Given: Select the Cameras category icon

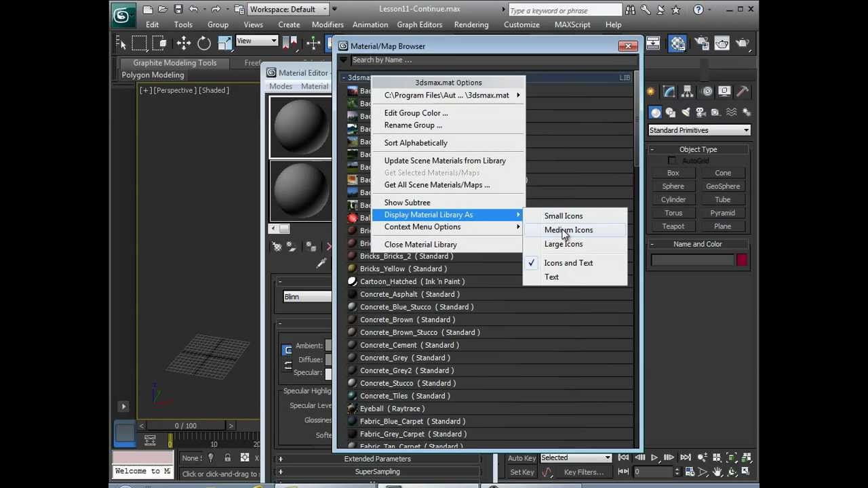Looking at the screenshot, I should coord(701,113).
